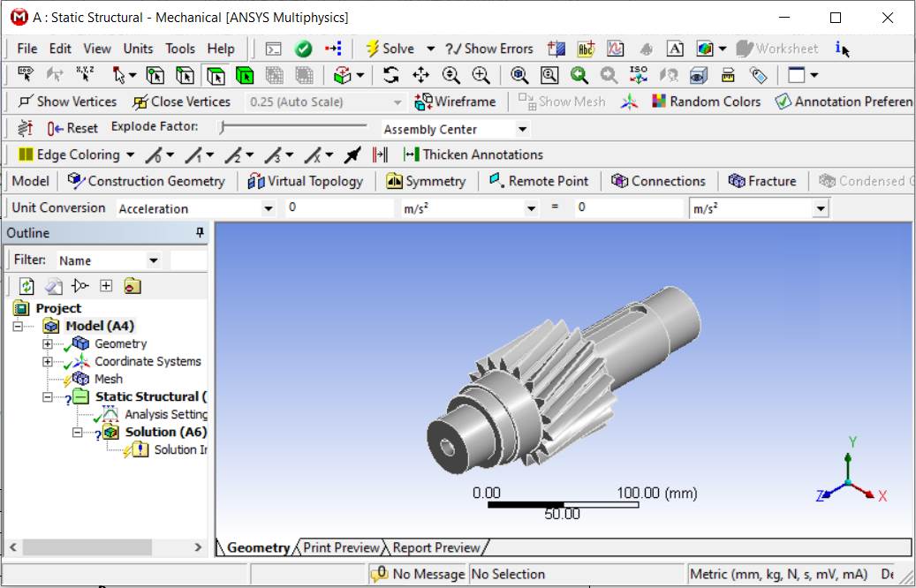
Task: Click the Connections toolbar button
Action: point(658,181)
